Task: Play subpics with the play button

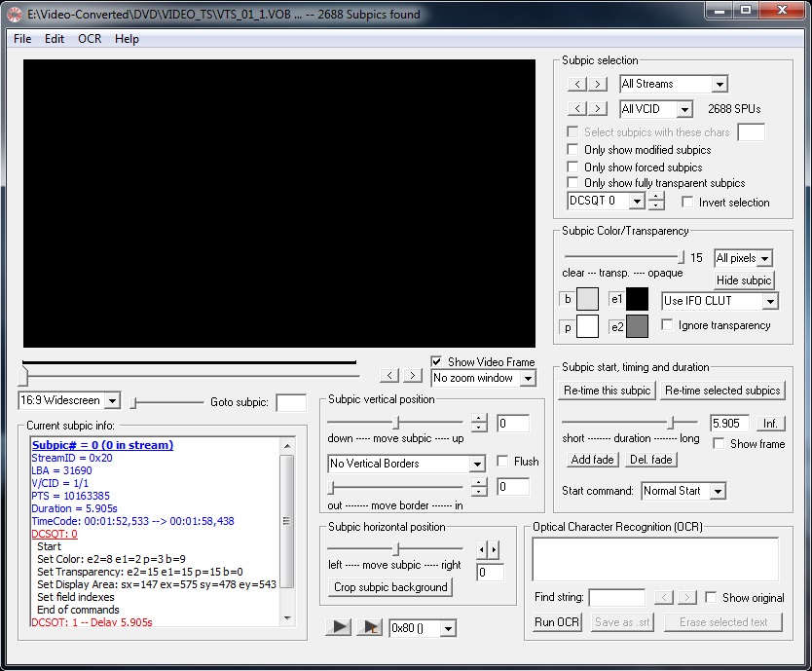Action: [338, 627]
